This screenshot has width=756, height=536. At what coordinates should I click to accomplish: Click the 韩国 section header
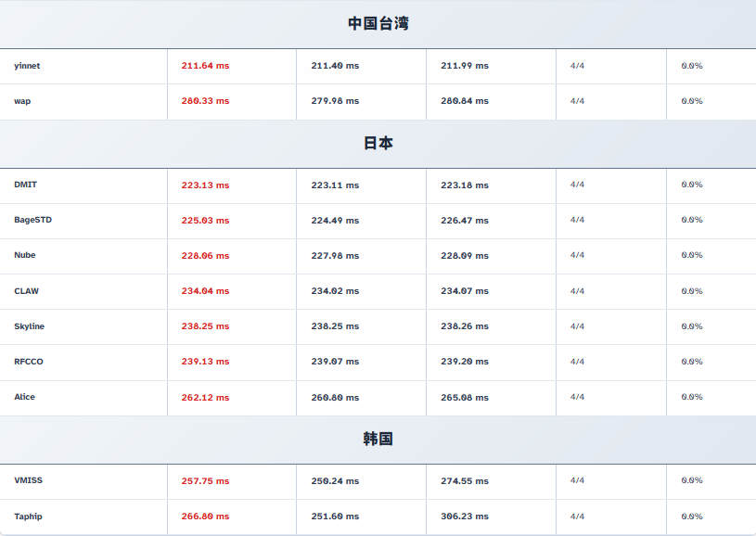(x=378, y=439)
